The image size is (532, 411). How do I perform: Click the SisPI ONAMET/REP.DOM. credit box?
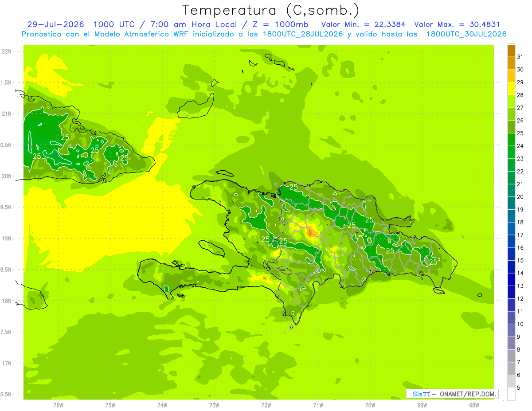tap(452, 394)
